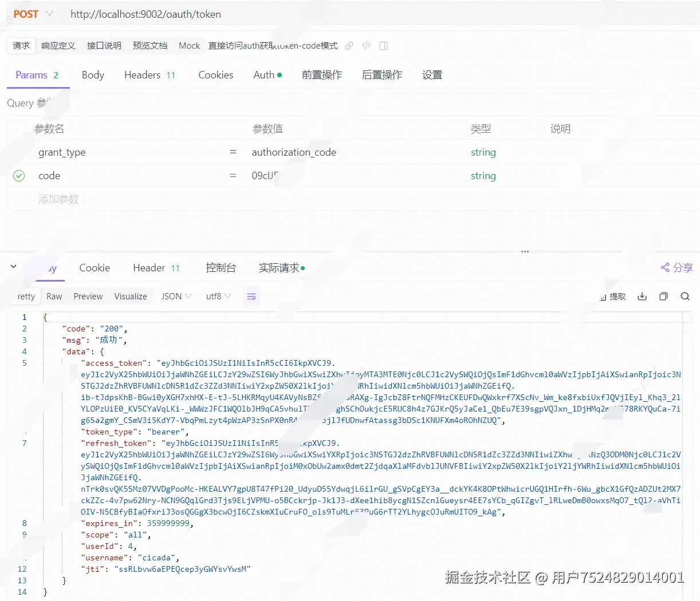This screenshot has height=601, width=700.
Task: Click the 参数值 column header
Action: (x=268, y=129)
